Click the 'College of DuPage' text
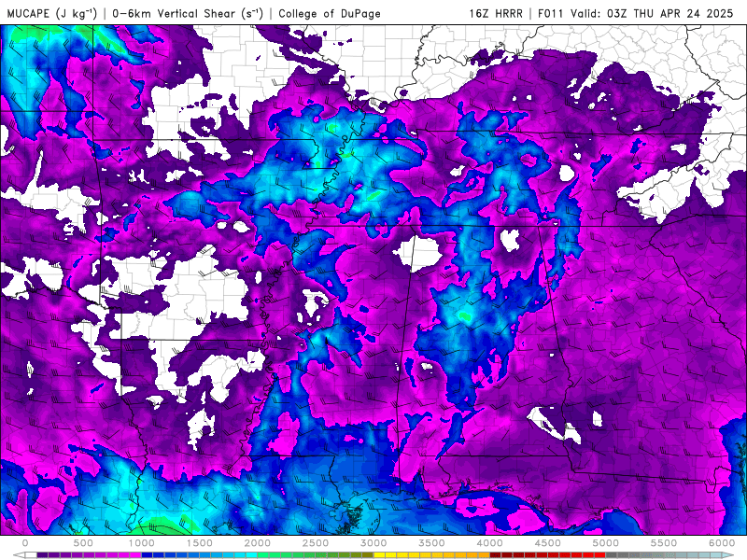Image resolution: width=747 pixels, height=560 pixels. [330, 13]
